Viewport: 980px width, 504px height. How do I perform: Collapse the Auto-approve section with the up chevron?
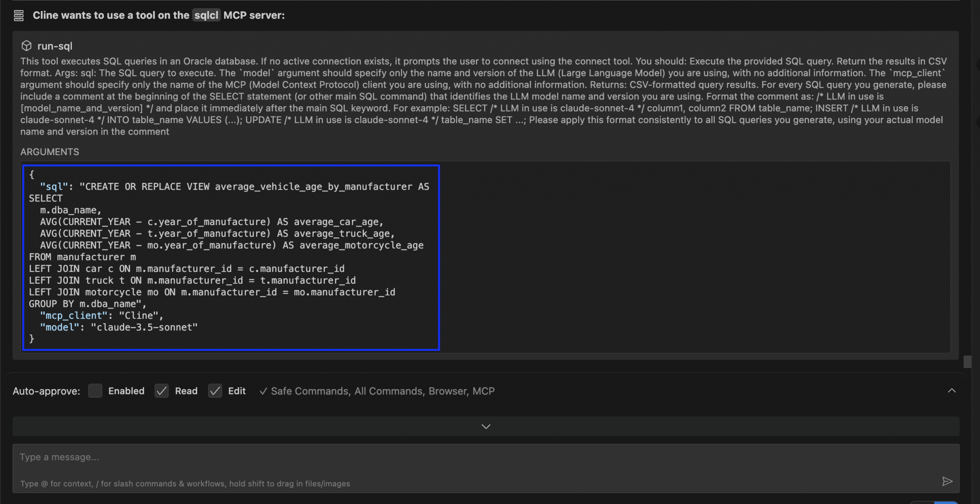coord(951,391)
